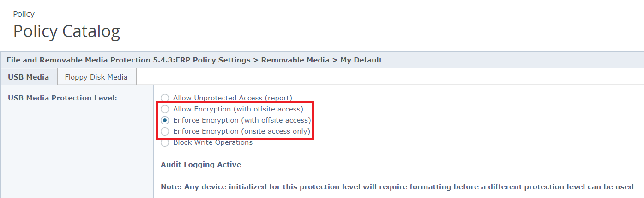Select Allow Unprotected Access (report) radio button
The image size is (644, 198).
(x=165, y=98)
